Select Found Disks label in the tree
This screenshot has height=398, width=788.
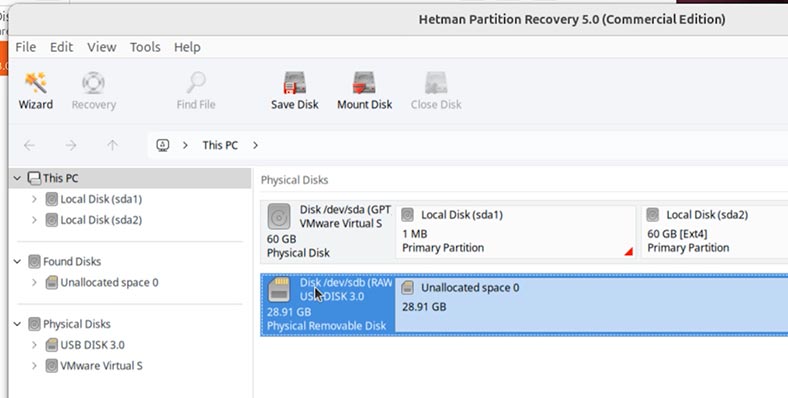(x=72, y=261)
